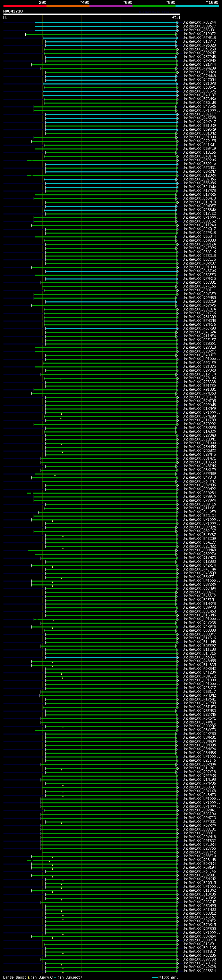Open hit UniRef100_C1PAZ2

coord(199,34)
